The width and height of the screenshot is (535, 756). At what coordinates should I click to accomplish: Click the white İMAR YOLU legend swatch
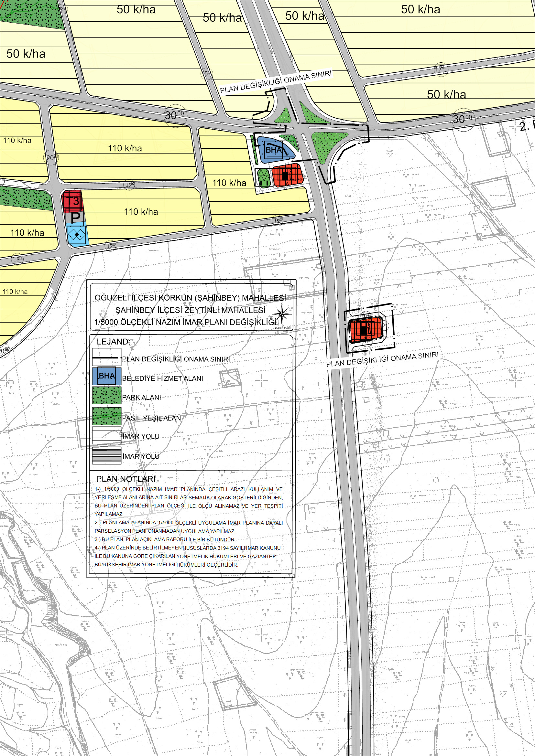(x=107, y=435)
